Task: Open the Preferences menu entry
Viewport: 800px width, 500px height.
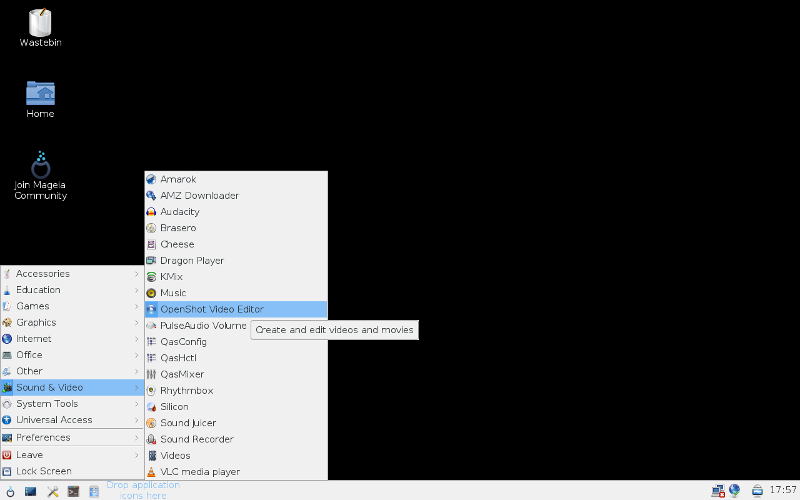Action: point(72,437)
